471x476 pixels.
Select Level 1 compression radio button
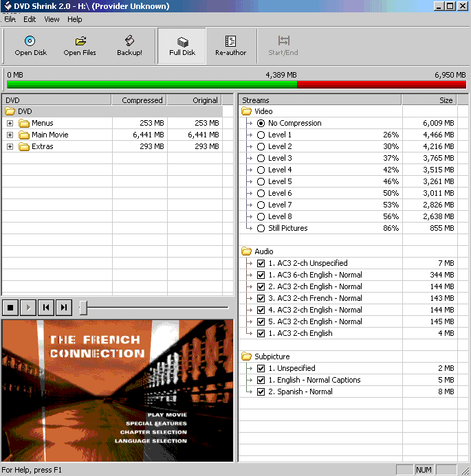[x=261, y=135]
